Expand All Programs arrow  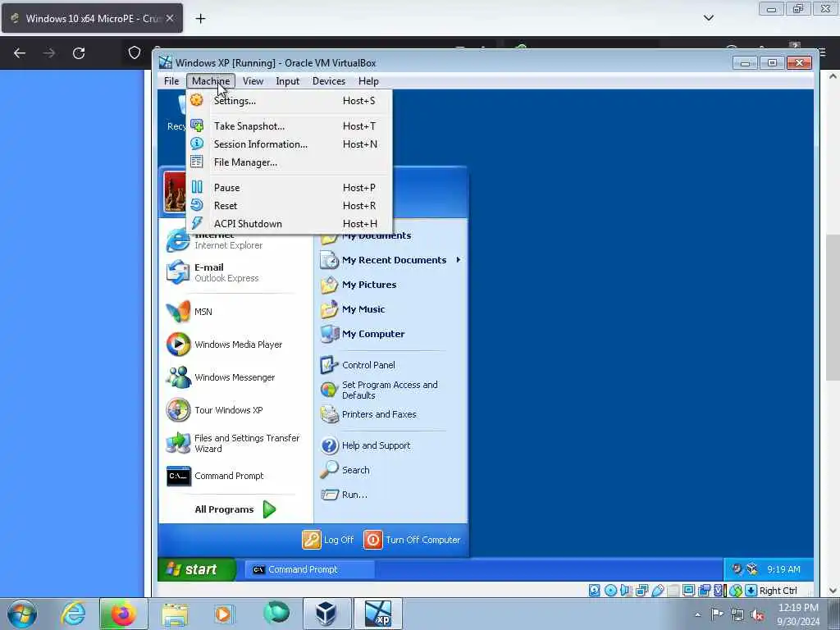point(269,509)
